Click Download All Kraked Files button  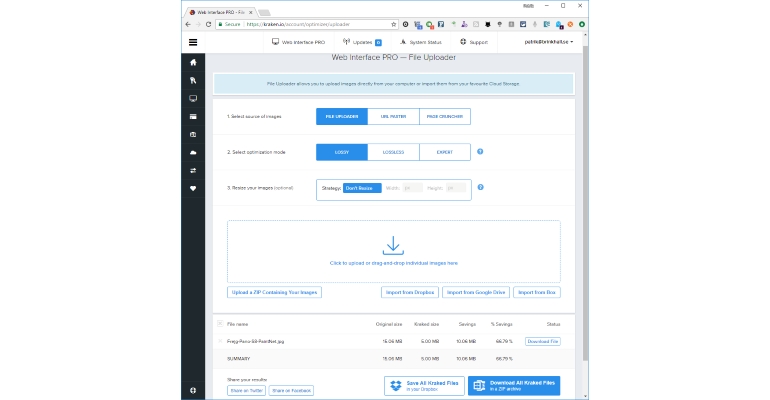point(514,386)
